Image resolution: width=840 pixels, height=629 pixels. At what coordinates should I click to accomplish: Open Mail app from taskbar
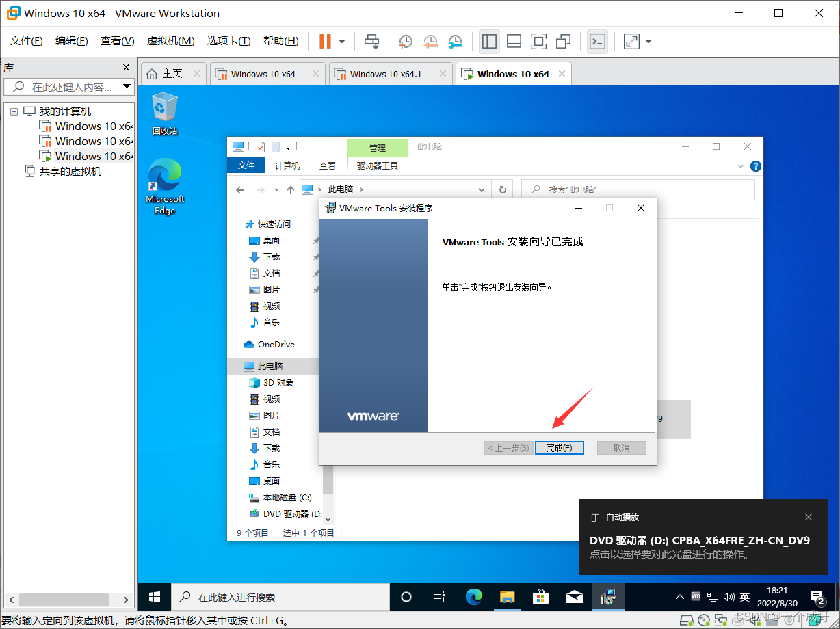[575, 597]
